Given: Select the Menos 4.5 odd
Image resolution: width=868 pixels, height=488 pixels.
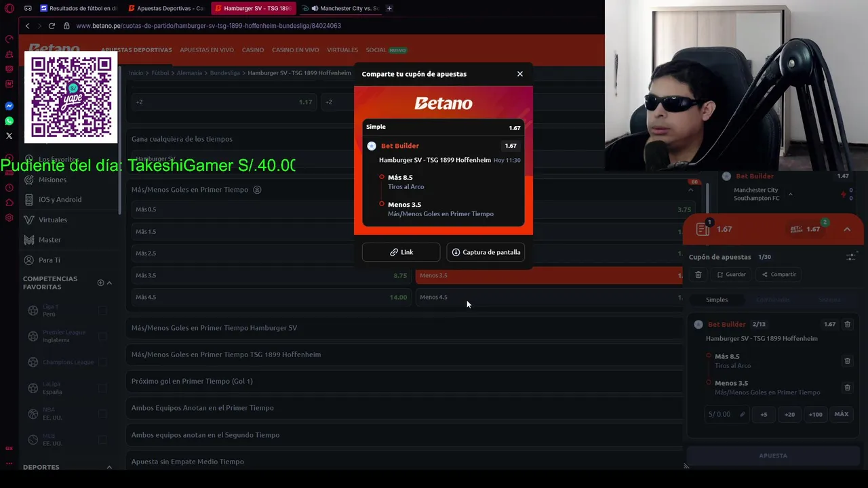Looking at the screenshot, I should [549, 297].
